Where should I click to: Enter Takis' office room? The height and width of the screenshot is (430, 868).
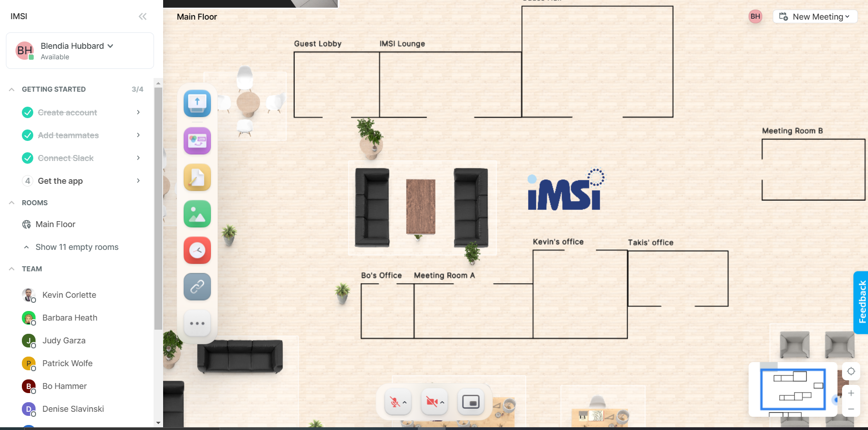coord(678,279)
